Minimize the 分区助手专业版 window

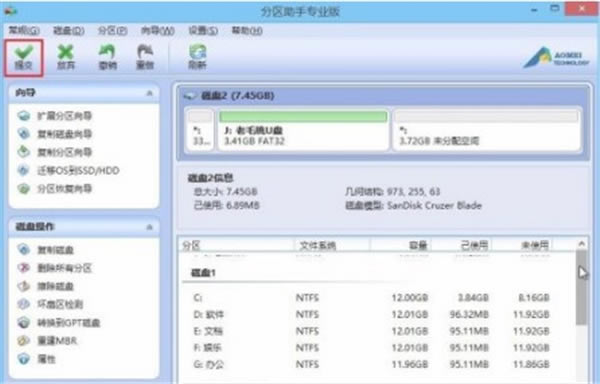(x=534, y=10)
